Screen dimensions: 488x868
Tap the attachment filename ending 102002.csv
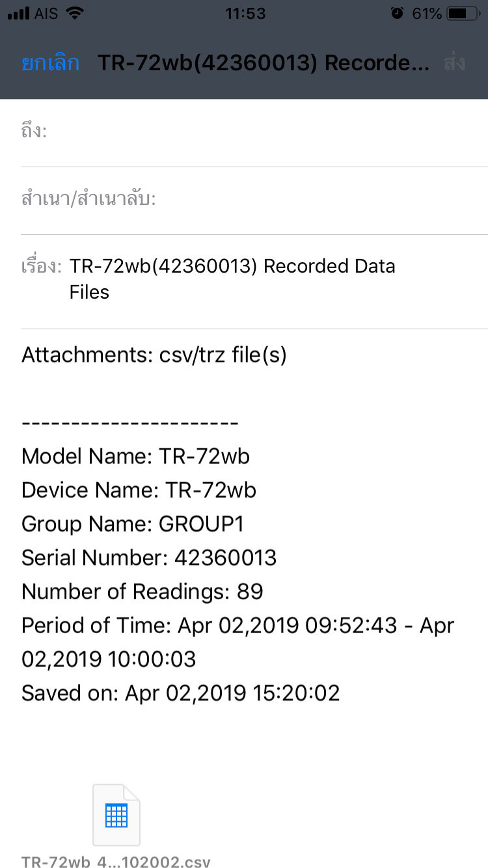(116, 863)
